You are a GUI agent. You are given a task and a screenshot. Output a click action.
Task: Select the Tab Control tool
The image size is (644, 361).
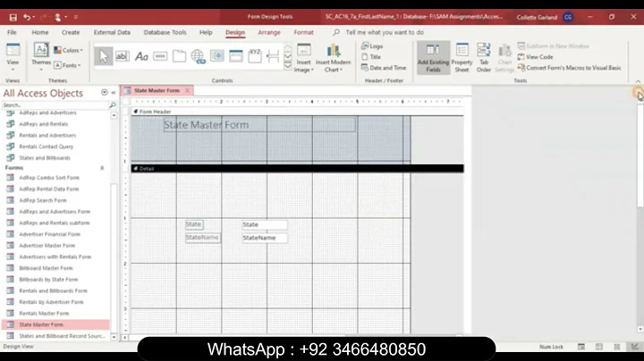tap(179, 56)
